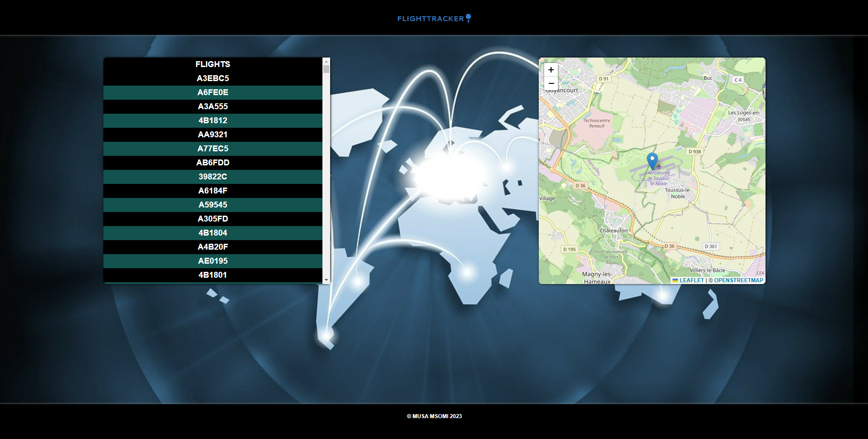The image size is (868, 439).
Task: Open the OpenStreetMap link on the map
Action: [737, 280]
